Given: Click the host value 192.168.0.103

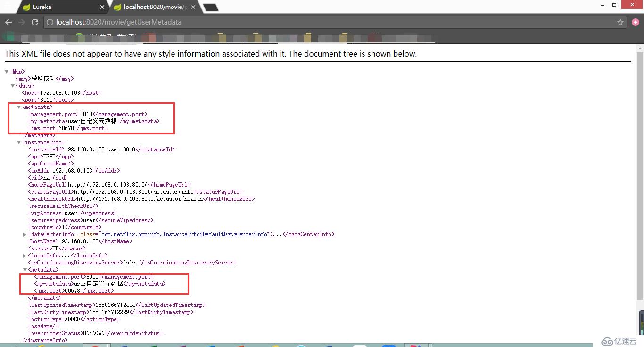Looking at the screenshot, I should pos(60,93).
